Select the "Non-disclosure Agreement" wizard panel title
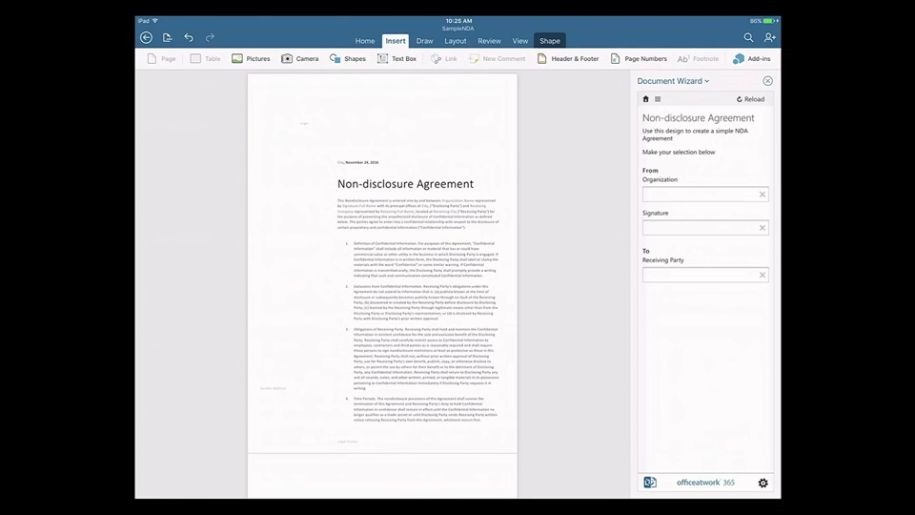 698,118
